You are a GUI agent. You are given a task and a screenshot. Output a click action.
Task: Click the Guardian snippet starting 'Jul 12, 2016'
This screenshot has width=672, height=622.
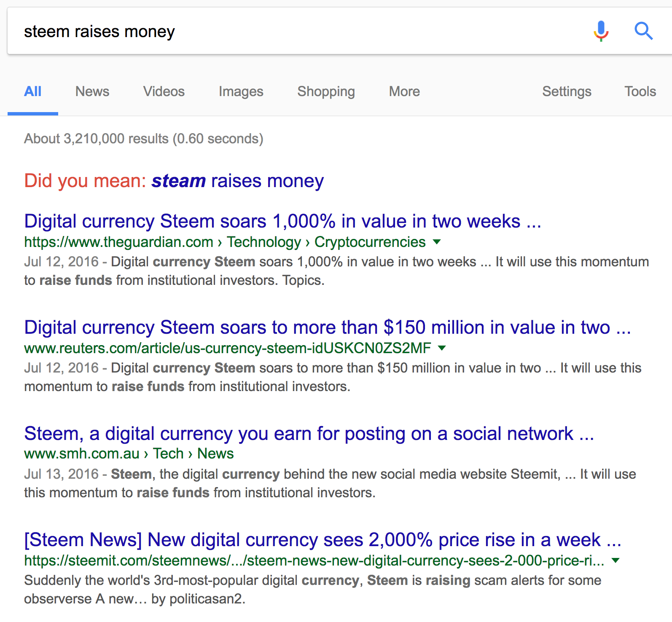[x=336, y=271]
